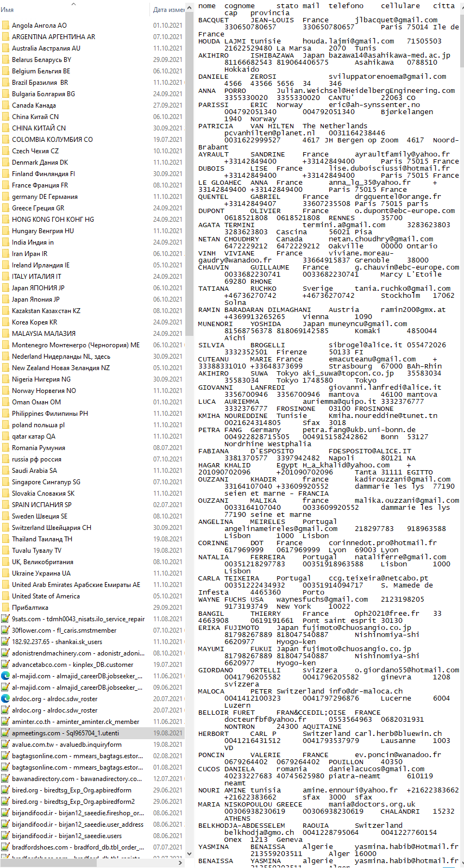The height and width of the screenshot is (868, 464).
Task: Click the file icon for avalue.com.tw
Action: coord(5,744)
